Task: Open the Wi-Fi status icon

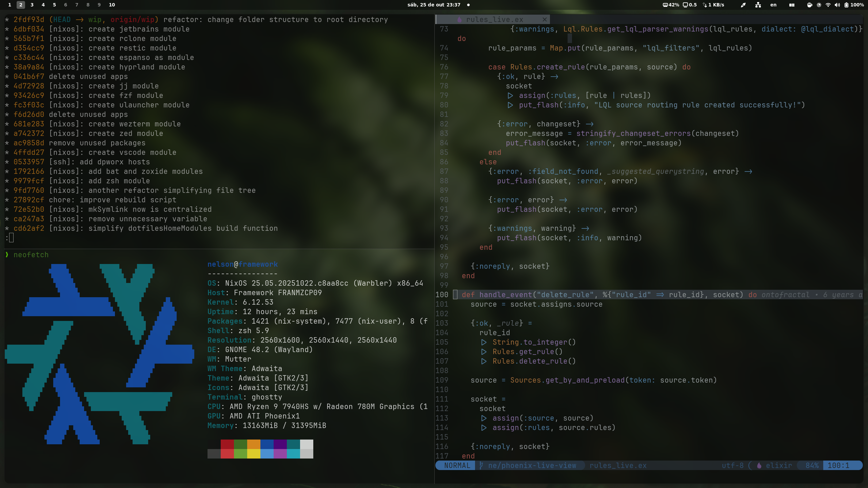Action: (828, 5)
